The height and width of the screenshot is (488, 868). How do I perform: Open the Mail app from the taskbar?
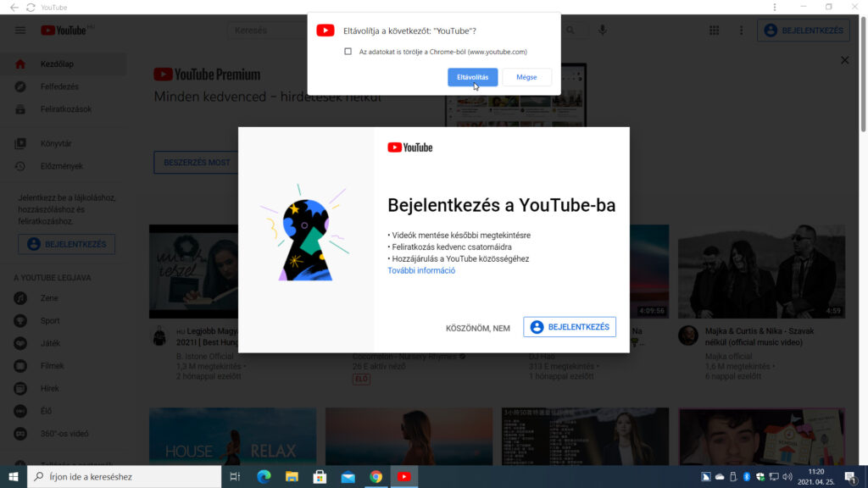[x=348, y=476]
